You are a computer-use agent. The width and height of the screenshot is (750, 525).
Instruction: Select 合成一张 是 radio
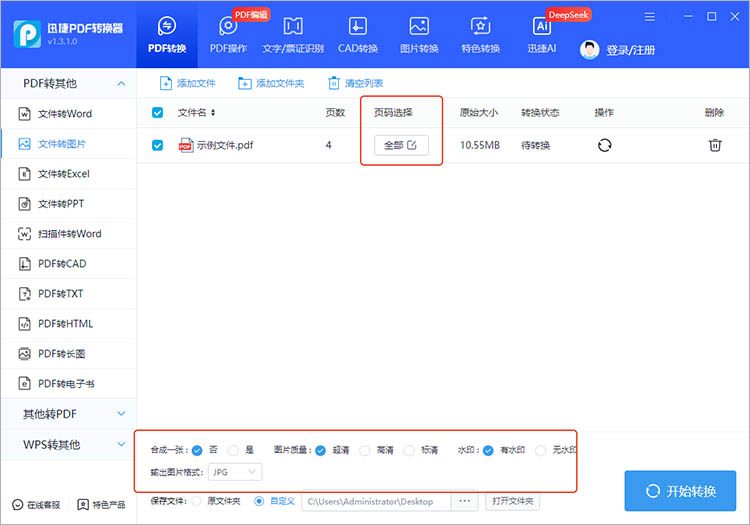tap(233, 450)
